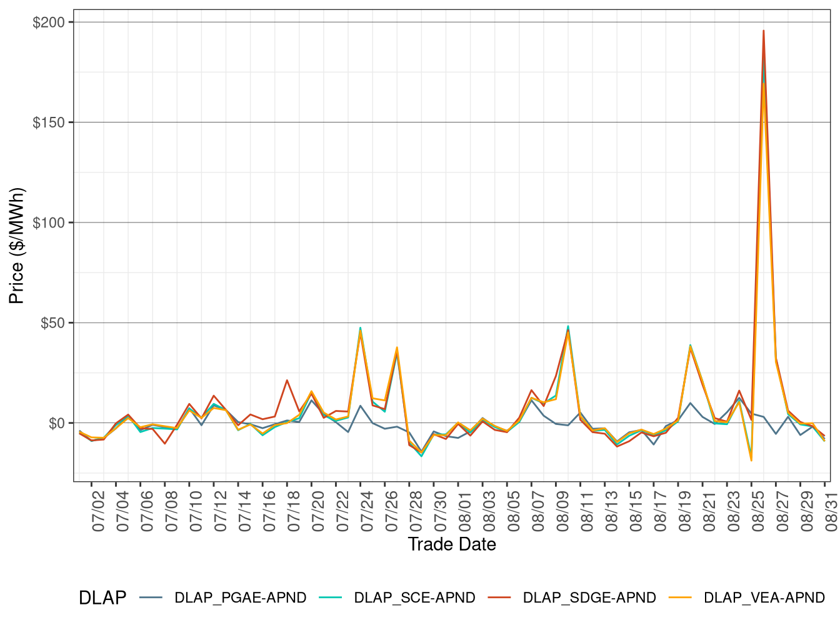Click the 07/24 date tick label

tap(367, 511)
